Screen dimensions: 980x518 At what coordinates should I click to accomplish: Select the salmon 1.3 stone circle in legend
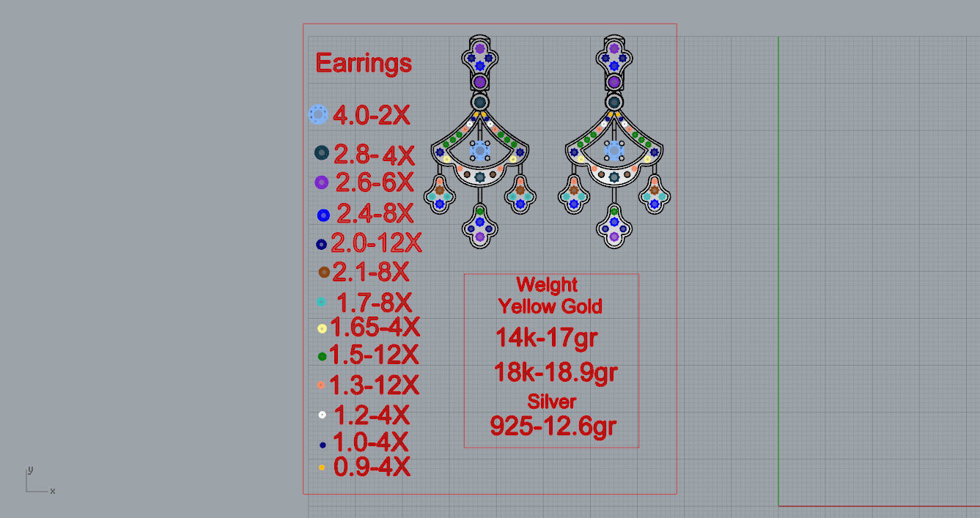click(321, 385)
